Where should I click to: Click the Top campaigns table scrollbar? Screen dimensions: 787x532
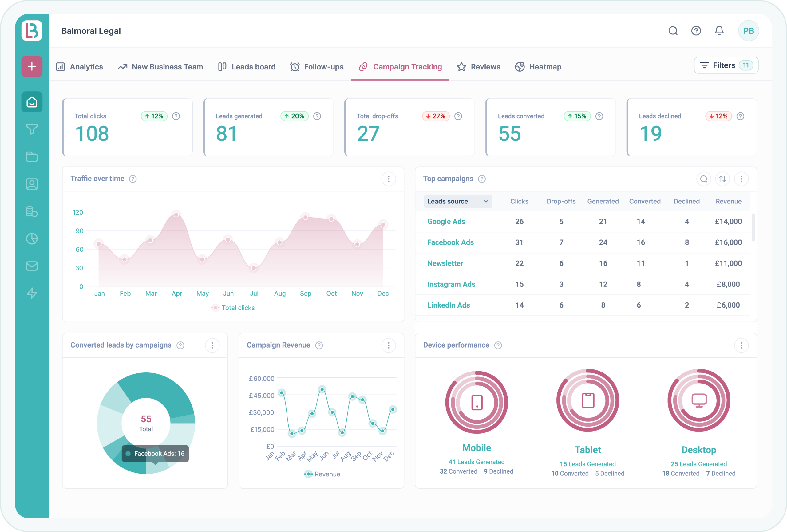(x=753, y=227)
